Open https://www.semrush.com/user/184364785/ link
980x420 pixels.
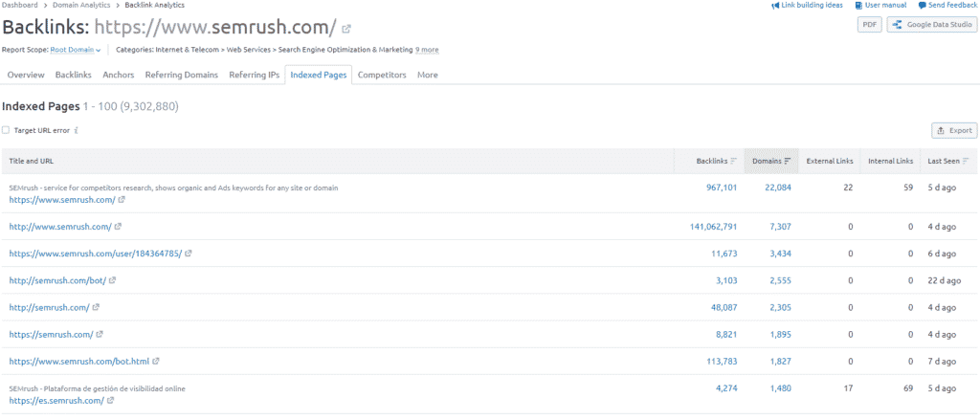tap(95, 254)
